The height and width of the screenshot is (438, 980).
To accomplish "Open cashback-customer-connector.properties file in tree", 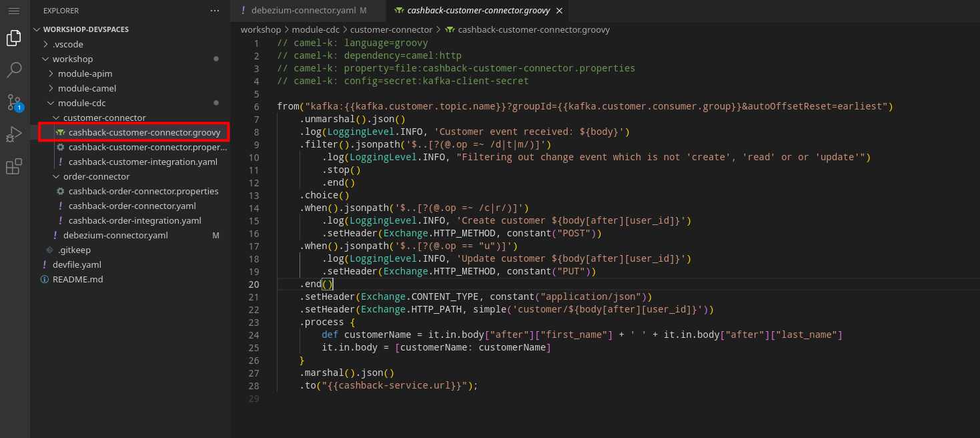I will 147,147.
